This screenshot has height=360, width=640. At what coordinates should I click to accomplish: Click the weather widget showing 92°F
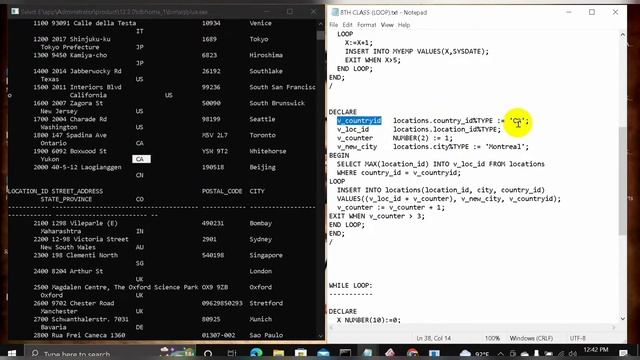click(475, 353)
